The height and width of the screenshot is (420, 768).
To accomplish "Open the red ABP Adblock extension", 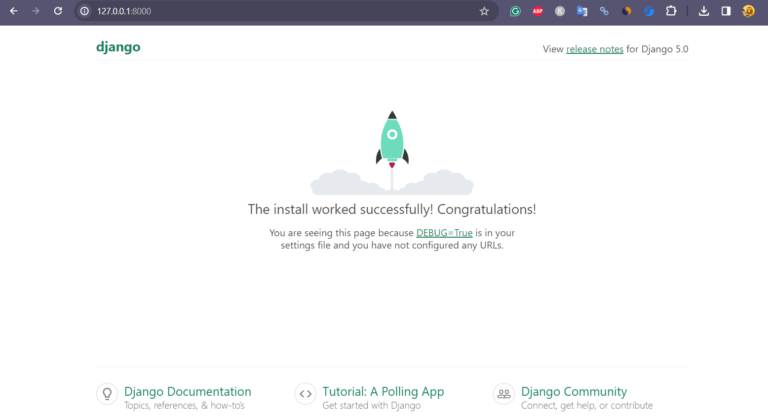I will (537, 11).
